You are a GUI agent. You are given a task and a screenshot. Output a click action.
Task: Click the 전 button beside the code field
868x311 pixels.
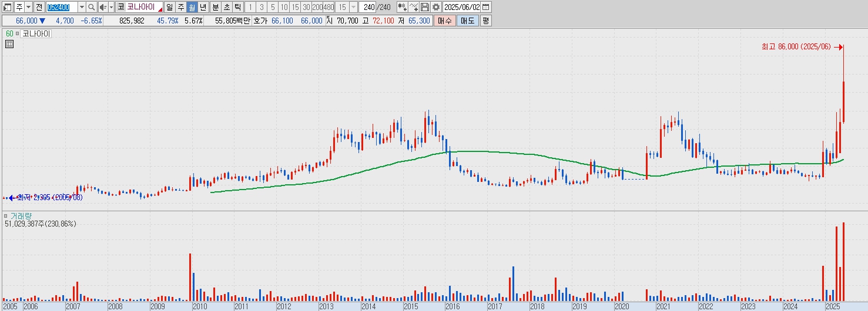(39, 7)
